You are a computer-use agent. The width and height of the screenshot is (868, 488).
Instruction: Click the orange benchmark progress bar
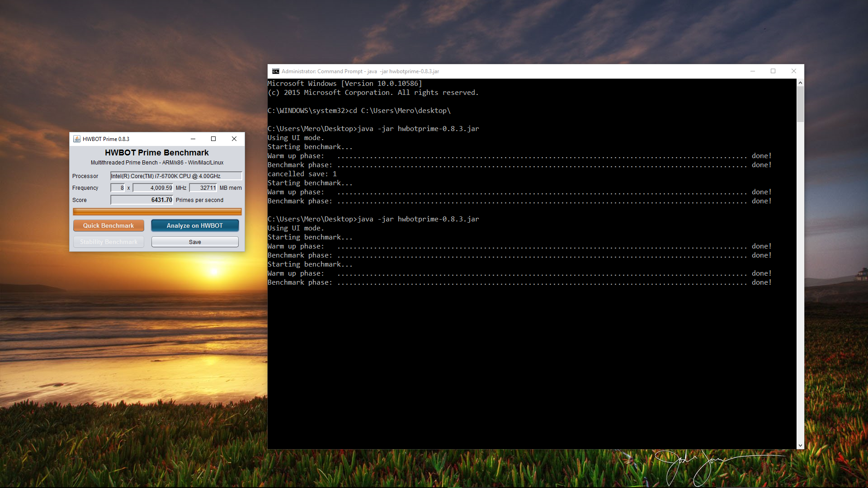point(157,211)
